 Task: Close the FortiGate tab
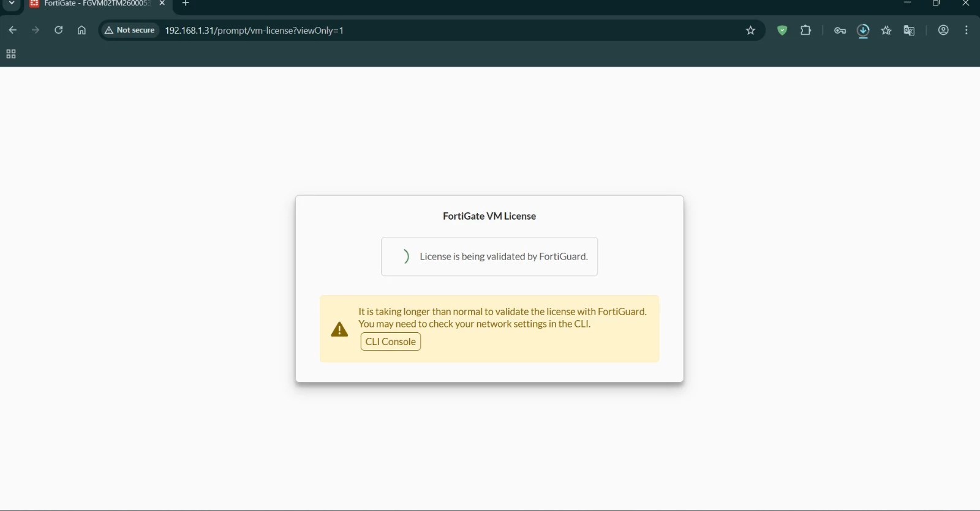click(162, 3)
